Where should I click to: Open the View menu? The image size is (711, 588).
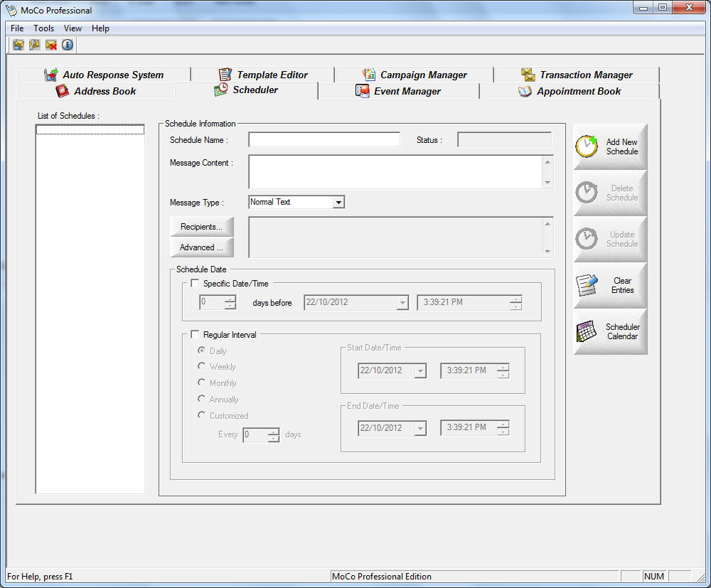tap(73, 28)
